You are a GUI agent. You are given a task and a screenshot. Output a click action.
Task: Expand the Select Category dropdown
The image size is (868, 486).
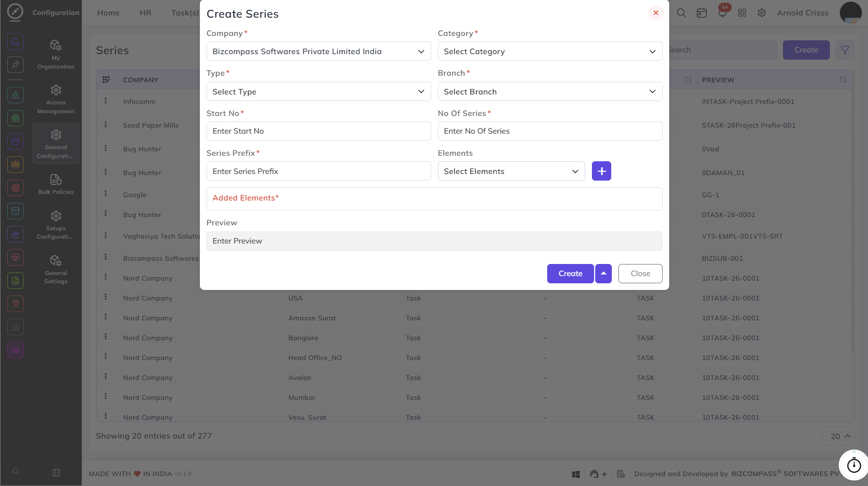(550, 51)
